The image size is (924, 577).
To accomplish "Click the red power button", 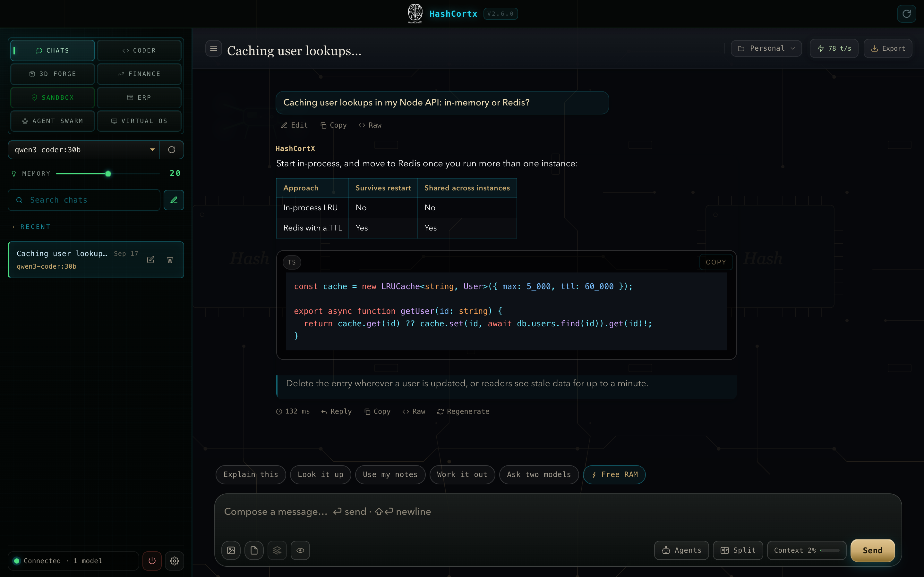I will [152, 561].
